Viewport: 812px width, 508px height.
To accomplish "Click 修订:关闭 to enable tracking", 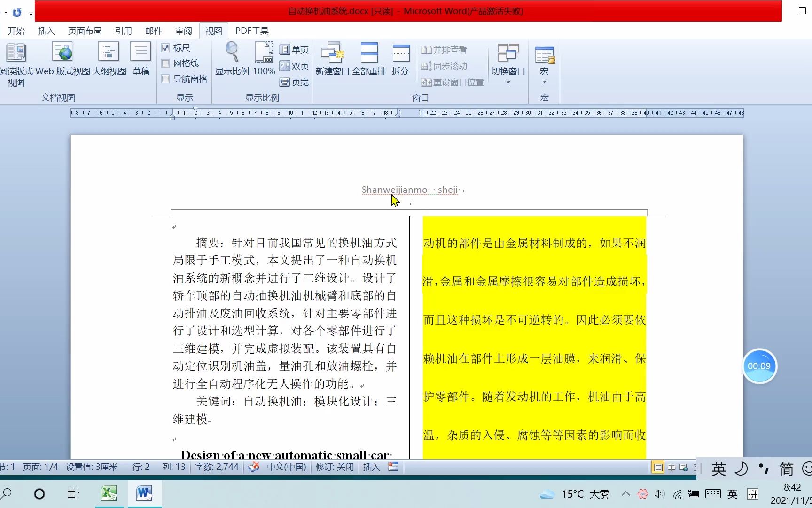I will pyautogui.click(x=335, y=467).
